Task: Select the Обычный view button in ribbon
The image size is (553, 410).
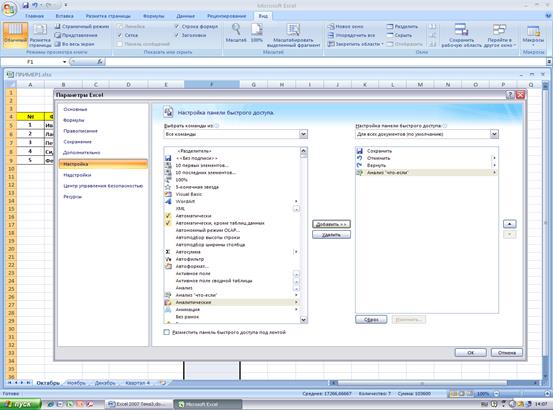Action: [x=15, y=35]
